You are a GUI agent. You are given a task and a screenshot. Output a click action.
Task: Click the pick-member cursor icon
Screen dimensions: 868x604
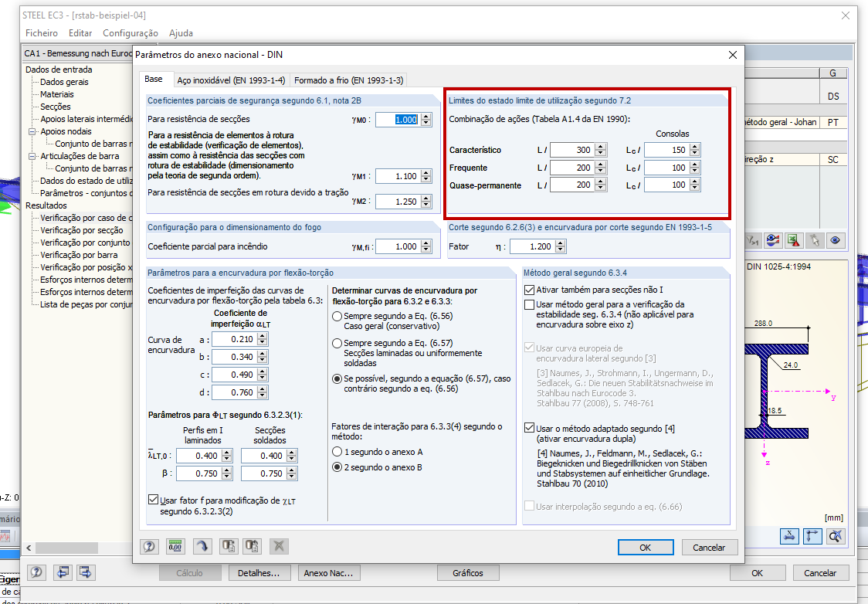[814, 240]
